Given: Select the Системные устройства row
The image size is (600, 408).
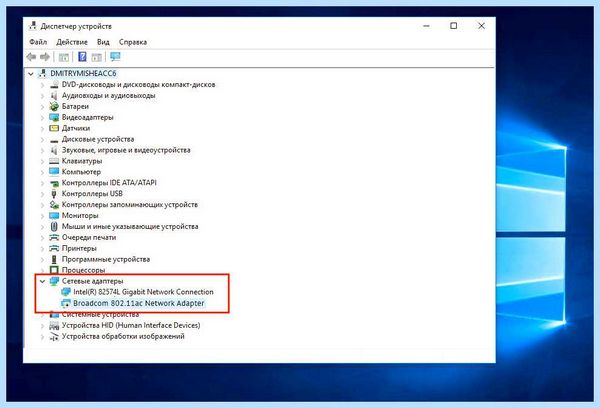Looking at the screenshot, I should (x=100, y=315).
